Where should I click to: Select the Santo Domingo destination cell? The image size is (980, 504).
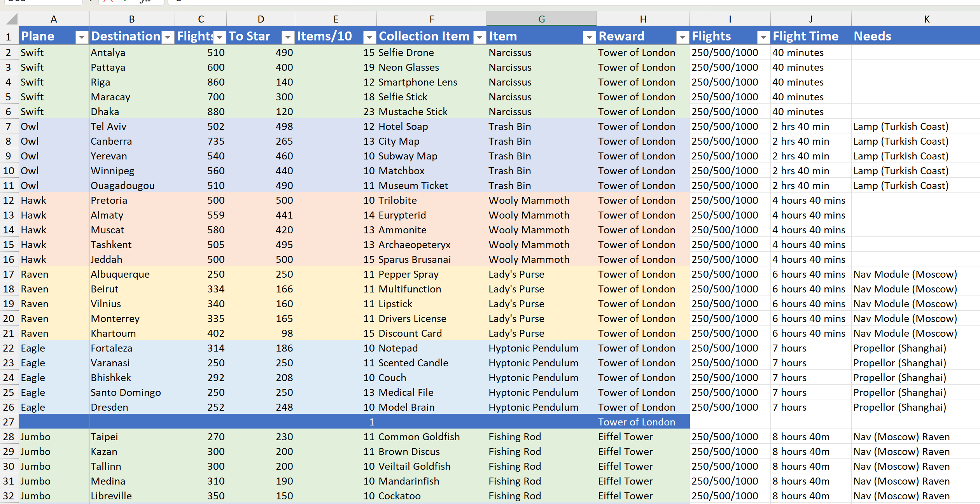click(132, 392)
